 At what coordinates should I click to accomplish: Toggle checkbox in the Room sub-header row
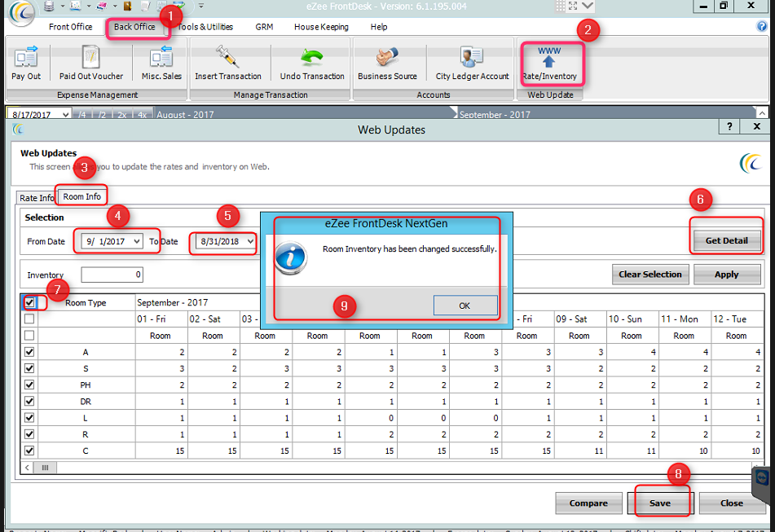click(x=29, y=336)
